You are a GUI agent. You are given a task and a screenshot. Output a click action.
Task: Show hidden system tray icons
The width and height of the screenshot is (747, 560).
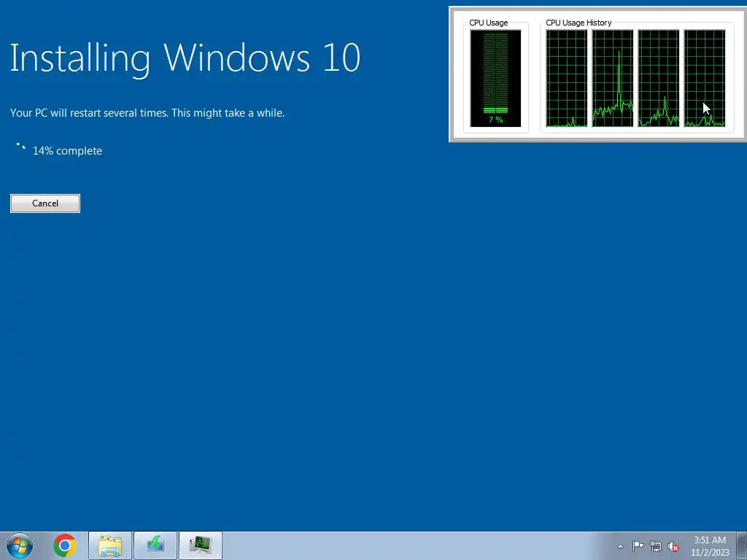click(620, 546)
